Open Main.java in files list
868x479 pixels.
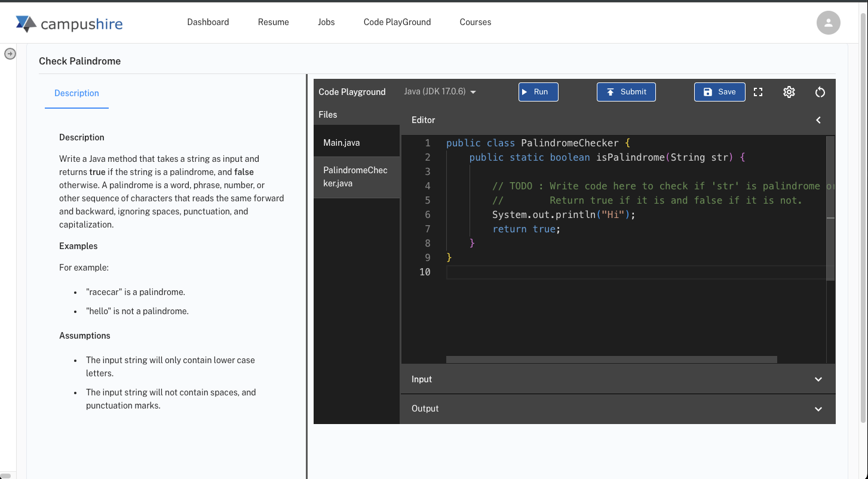tap(342, 143)
